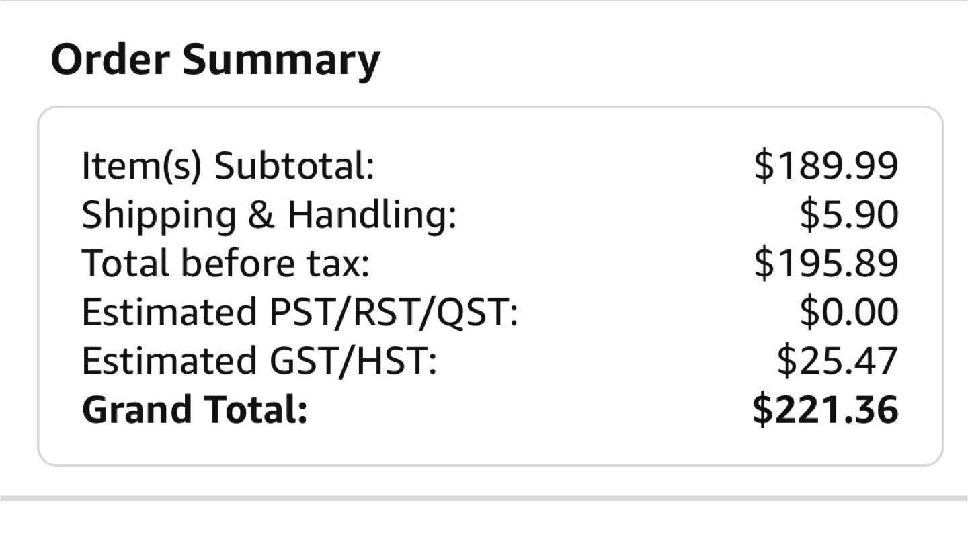Click the $0.00 provincial tax amount

(848, 313)
